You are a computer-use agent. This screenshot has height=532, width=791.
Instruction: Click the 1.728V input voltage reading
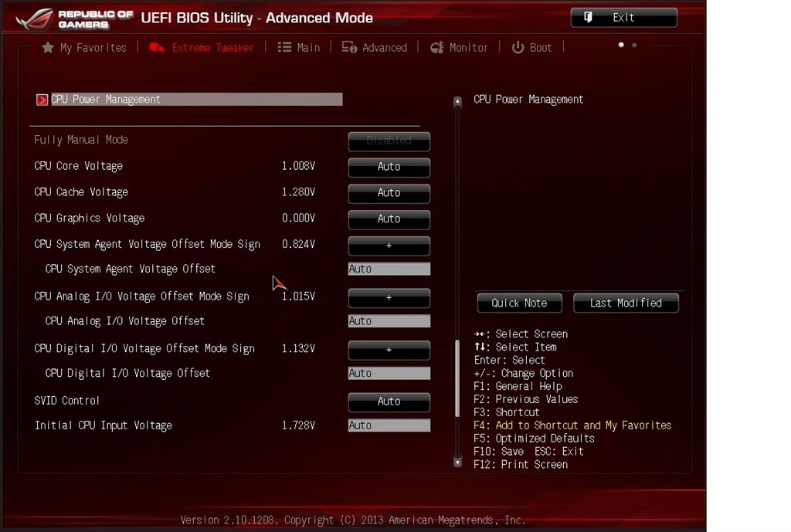(298, 425)
